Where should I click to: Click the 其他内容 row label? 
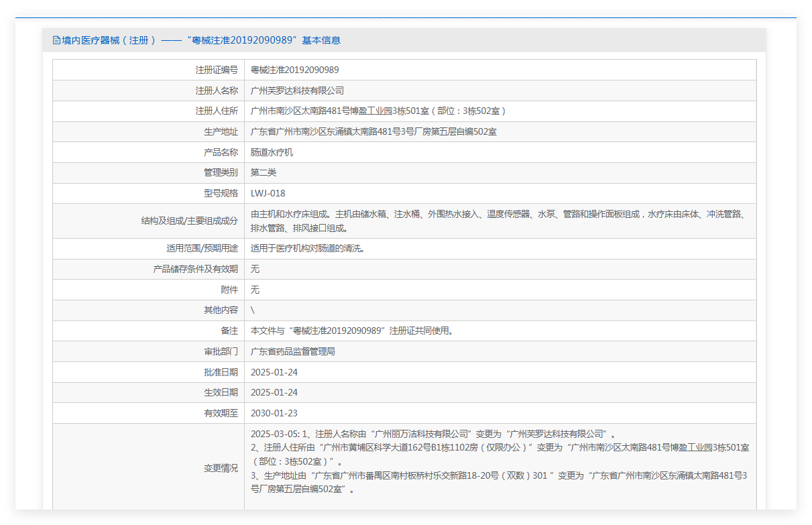221,310
